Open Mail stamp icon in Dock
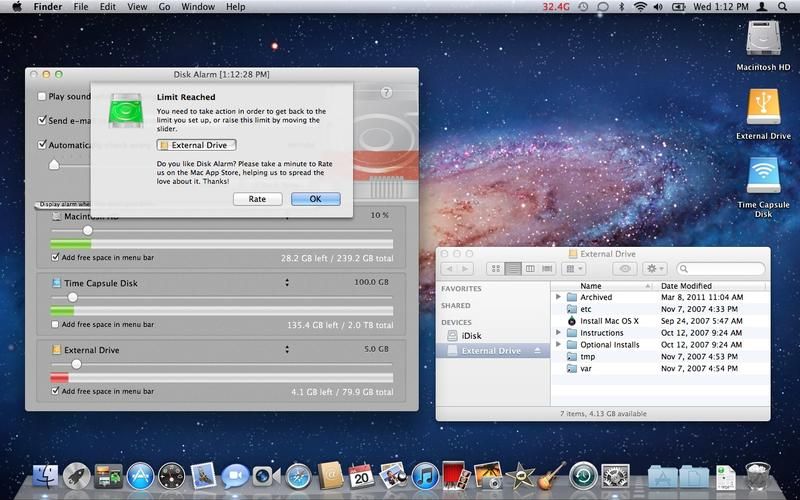Image resolution: width=800 pixels, height=500 pixels. tap(204, 476)
